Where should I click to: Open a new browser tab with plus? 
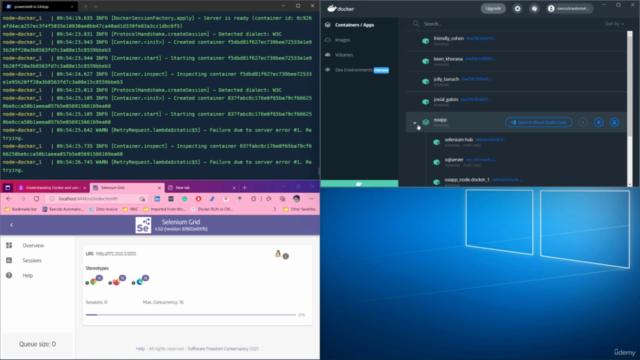(x=244, y=188)
